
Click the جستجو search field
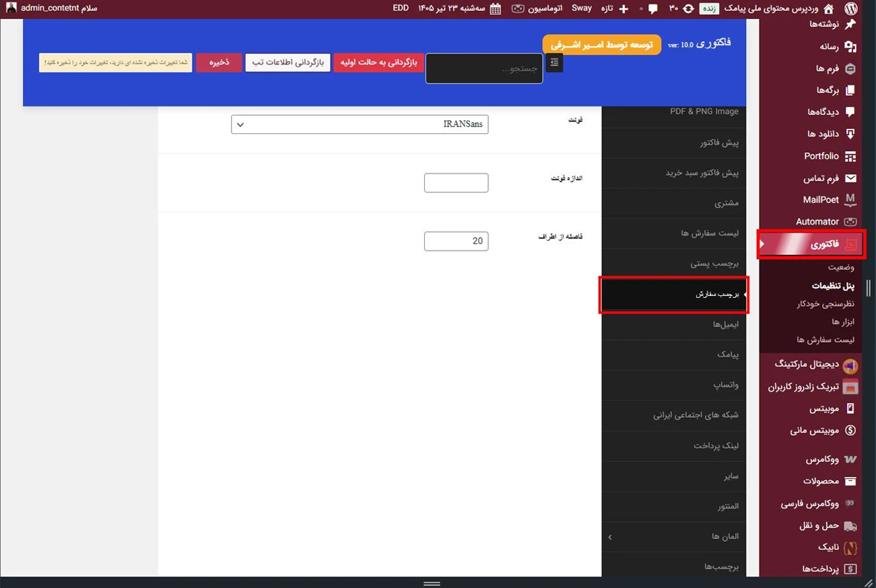click(484, 68)
